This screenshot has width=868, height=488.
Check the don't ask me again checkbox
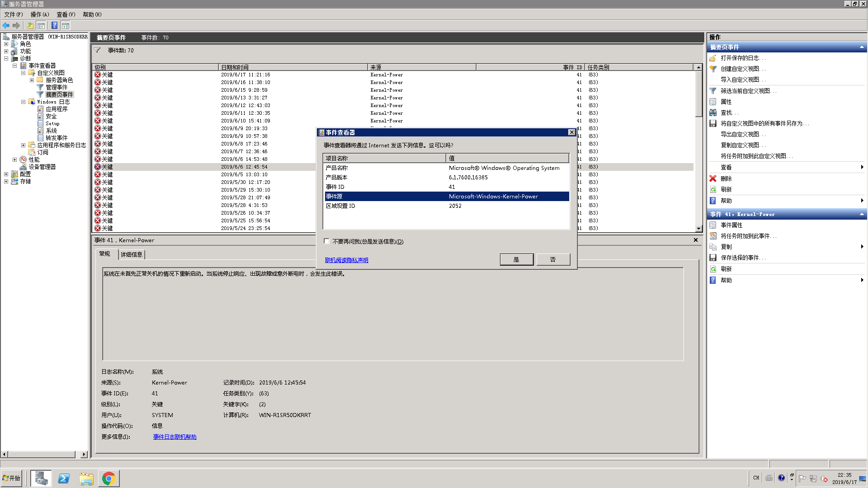tap(326, 241)
